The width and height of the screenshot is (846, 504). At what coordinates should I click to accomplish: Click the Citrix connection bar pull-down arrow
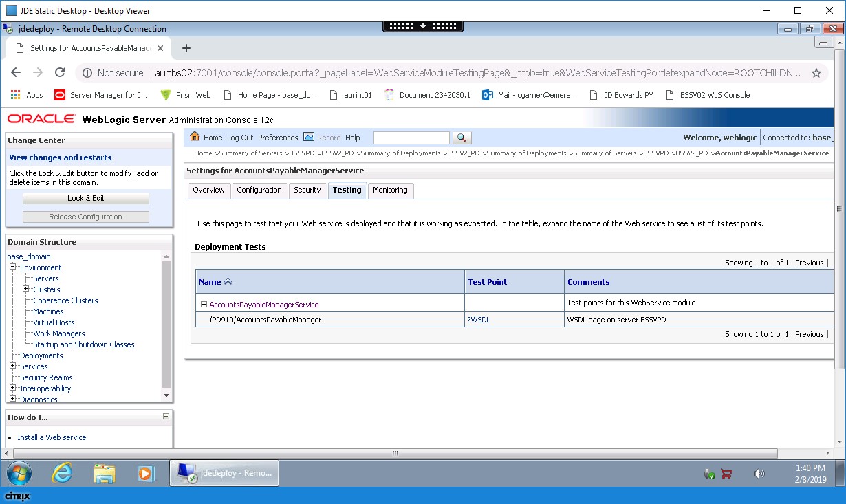coord(422,26)
